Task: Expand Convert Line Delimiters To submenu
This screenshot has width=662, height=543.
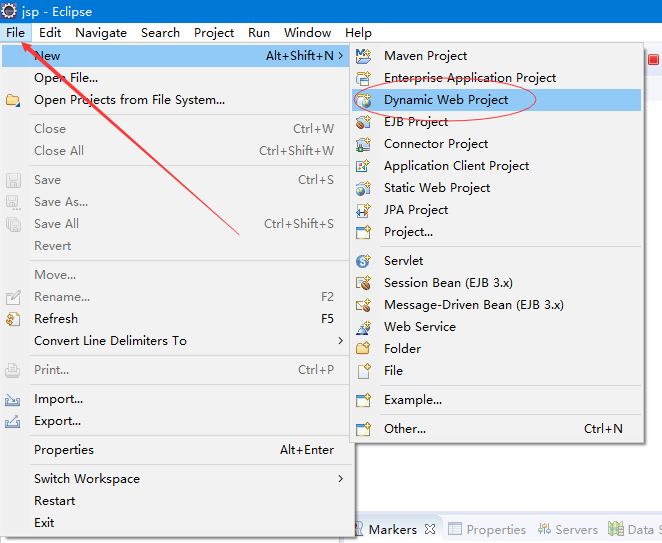Action: click(x=341, y=341)
